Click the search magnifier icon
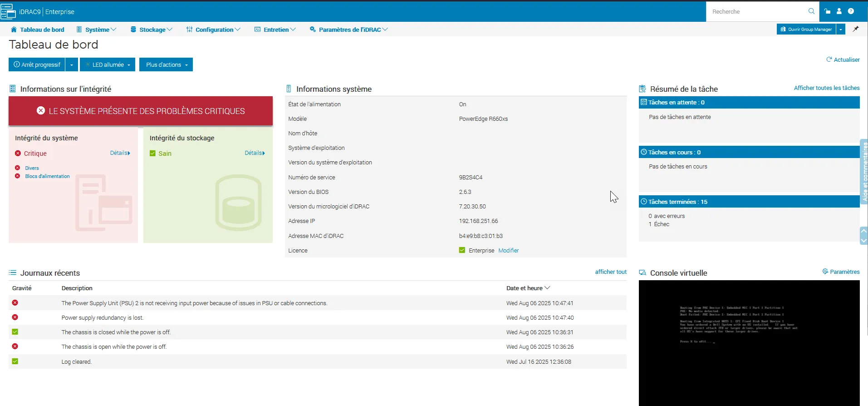The height and width of the screenshot is (406, 868). click(x=811, y=11)
